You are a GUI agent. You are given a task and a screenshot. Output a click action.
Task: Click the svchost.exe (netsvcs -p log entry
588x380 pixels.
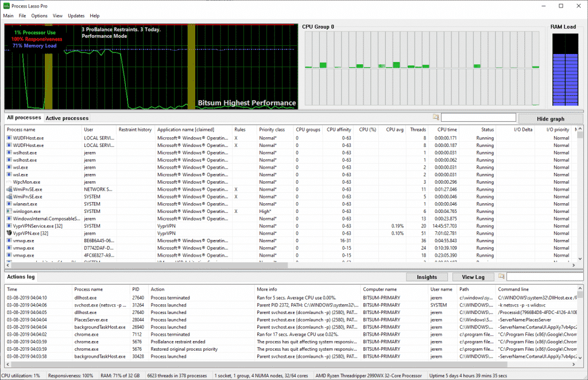[291, 305]
